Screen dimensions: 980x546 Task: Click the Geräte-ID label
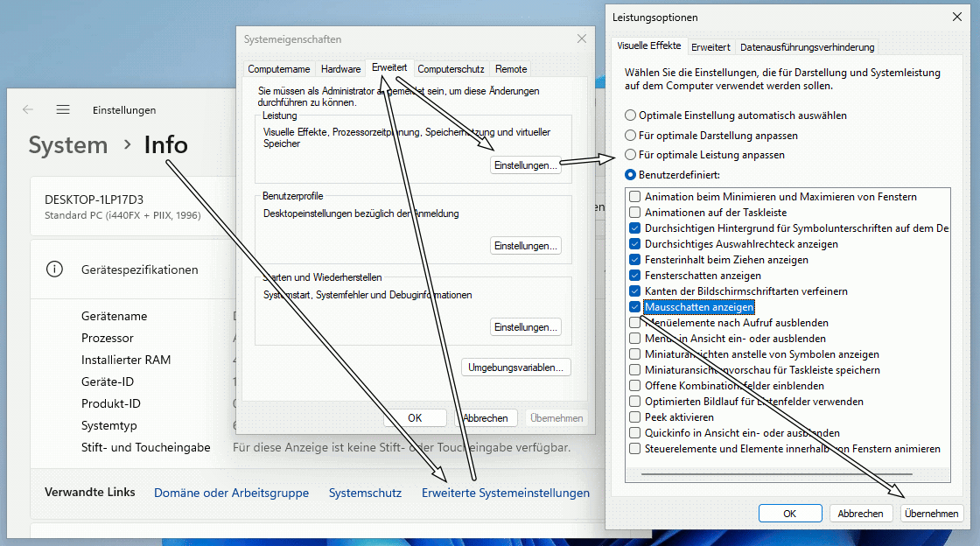point(108,381)
